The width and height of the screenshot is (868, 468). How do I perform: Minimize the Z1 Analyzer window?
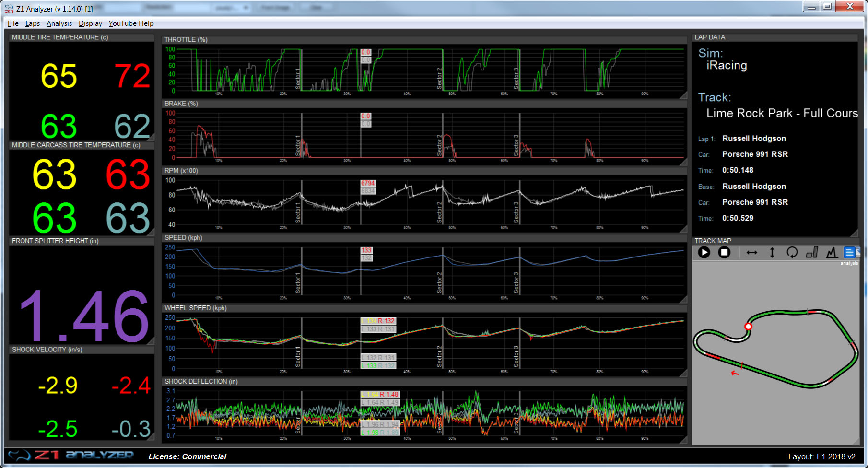(811, 6)
